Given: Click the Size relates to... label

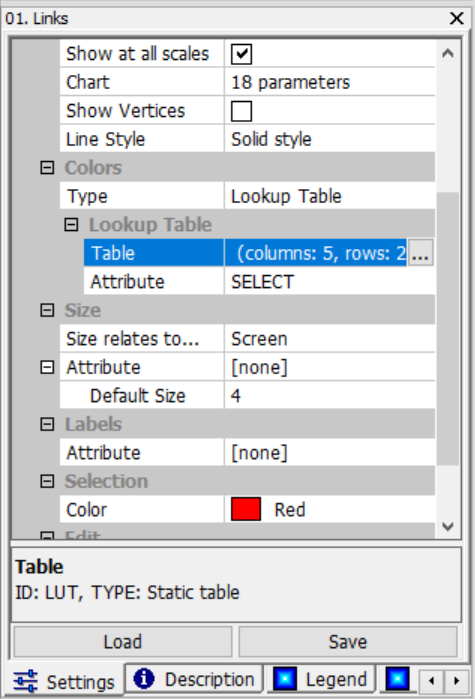Looking at the screenshot, I should [x=132, y=339].
